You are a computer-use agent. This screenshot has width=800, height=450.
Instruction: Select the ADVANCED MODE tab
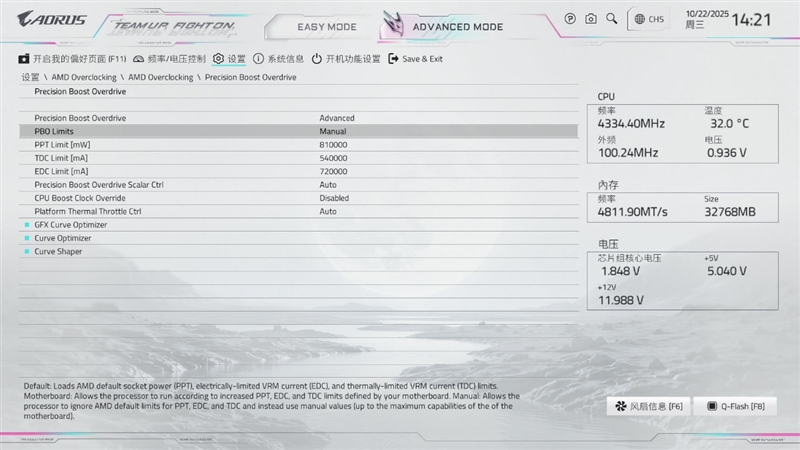tap(457, 27)
